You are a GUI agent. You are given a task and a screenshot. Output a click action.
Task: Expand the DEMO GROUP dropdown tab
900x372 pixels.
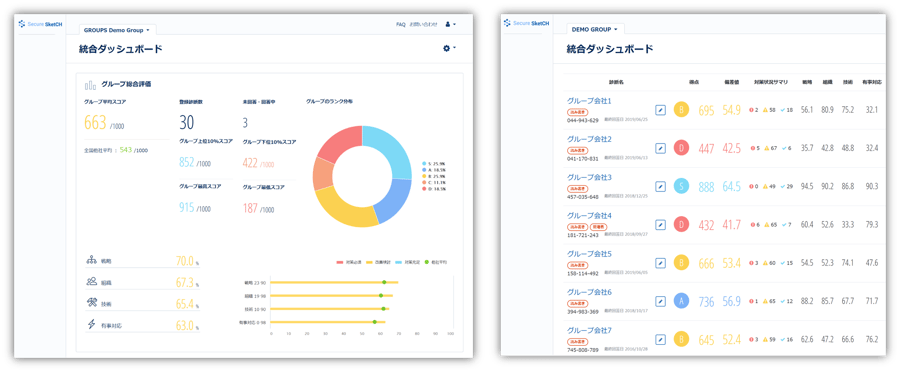pyautogui.click(x=595, y=29)
